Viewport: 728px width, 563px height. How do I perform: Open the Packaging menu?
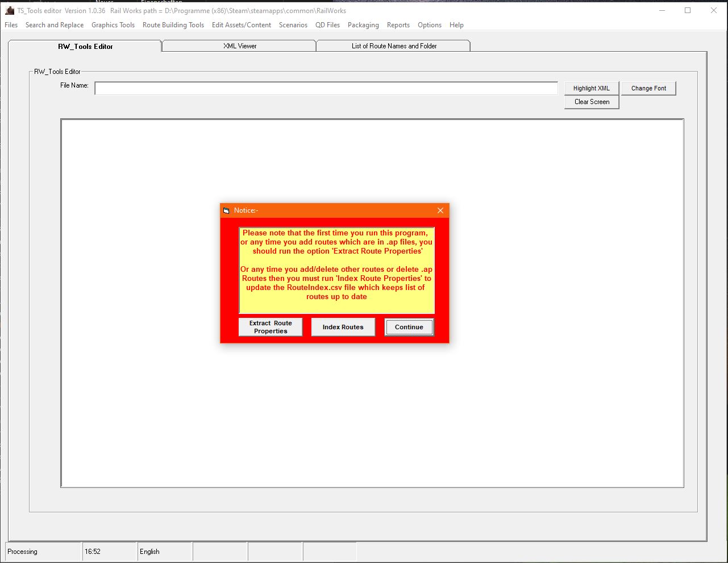pyautogui.click(x=363, y=25)
